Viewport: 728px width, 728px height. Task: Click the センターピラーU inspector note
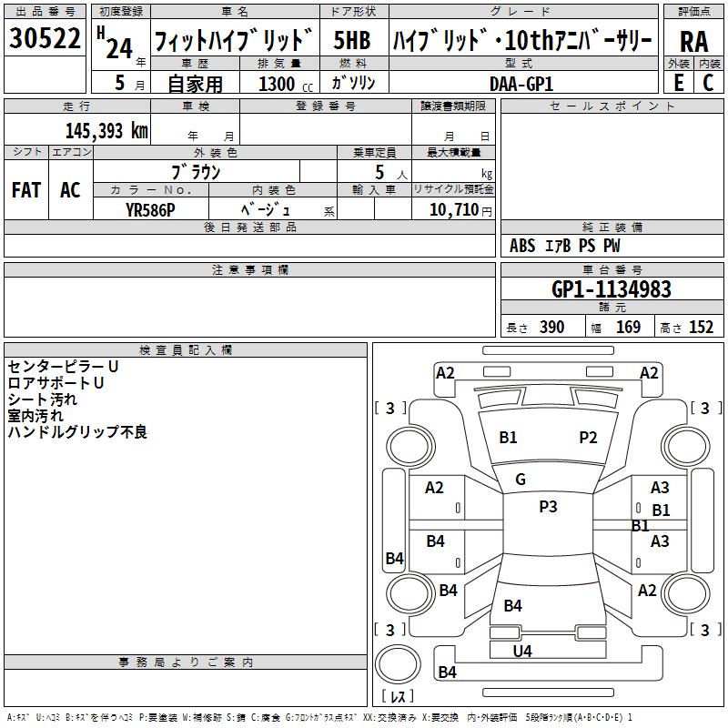click(x=63, y=367)
